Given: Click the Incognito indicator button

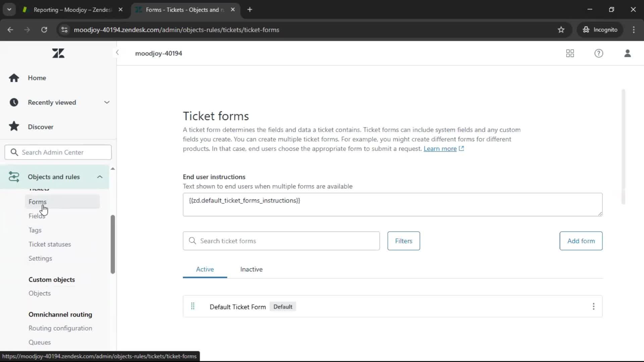Looking at the screenshot, I should 600,30.
